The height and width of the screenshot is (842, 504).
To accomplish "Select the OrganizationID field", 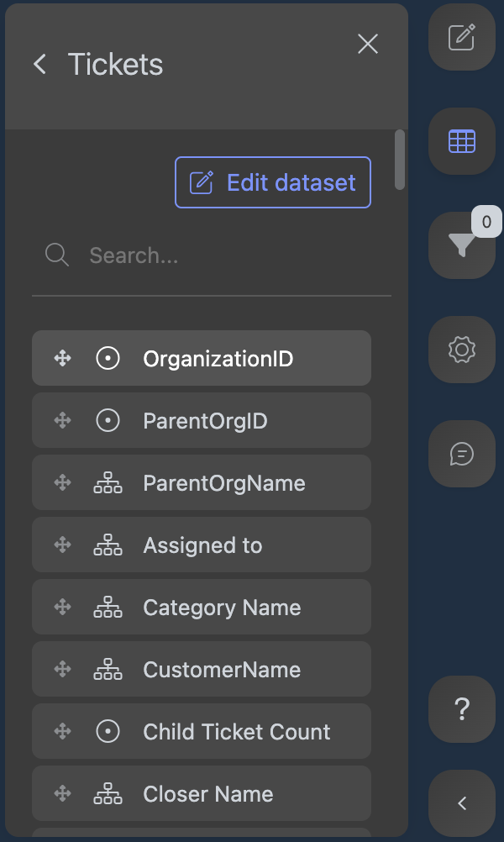I will pyautogui.click(x=202, y=358).
